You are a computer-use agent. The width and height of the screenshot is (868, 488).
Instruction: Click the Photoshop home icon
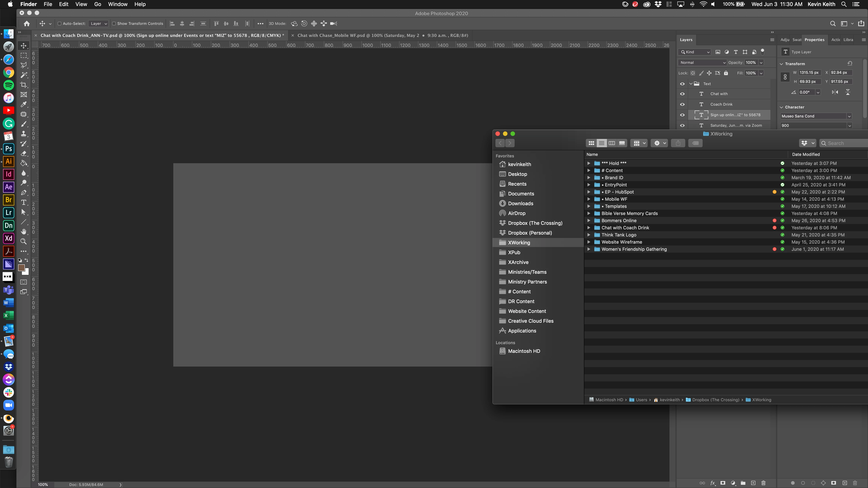27,24
